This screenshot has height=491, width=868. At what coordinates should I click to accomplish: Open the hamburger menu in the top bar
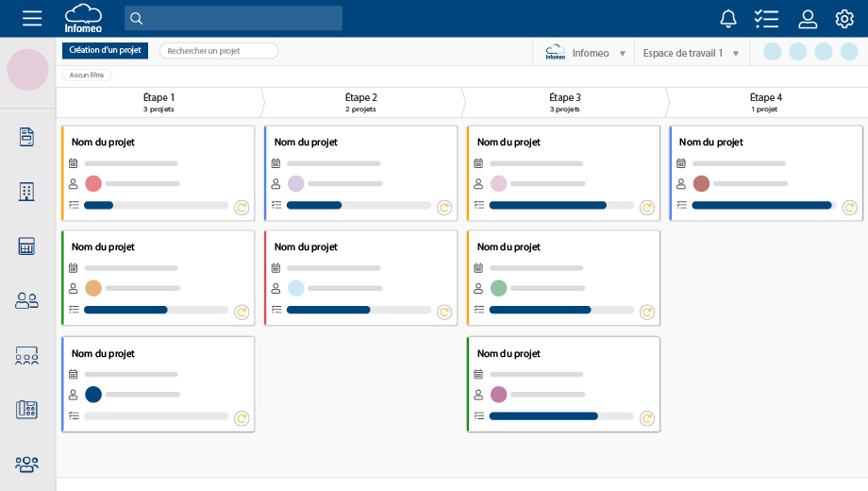[x=32, y=18]
